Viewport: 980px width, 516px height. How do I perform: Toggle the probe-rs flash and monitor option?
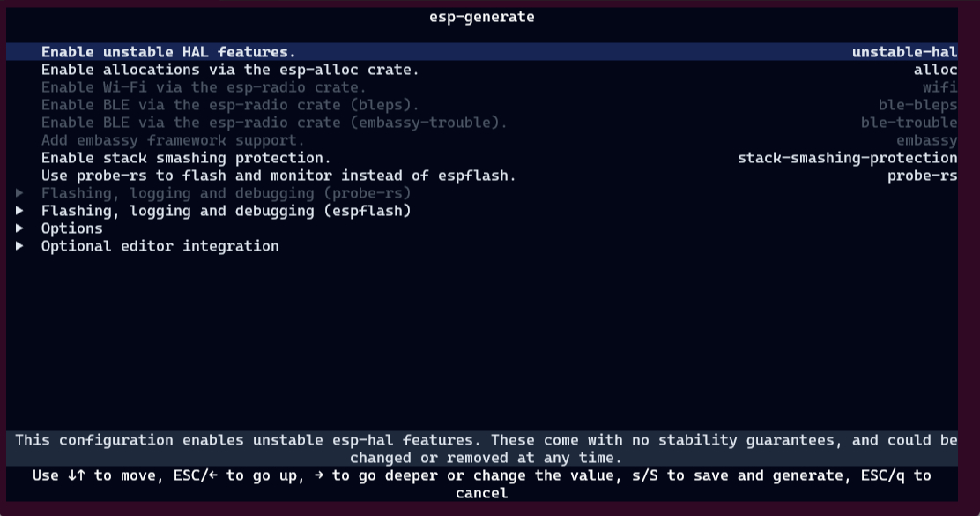[278, 176]
